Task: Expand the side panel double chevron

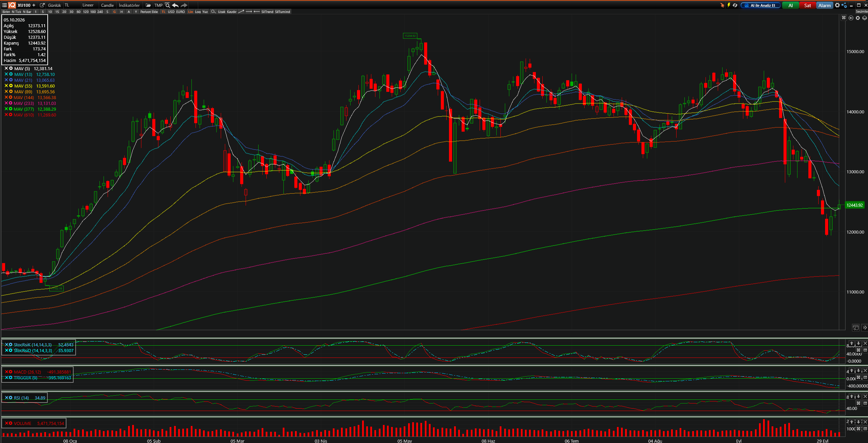Action: coord(865,328)
